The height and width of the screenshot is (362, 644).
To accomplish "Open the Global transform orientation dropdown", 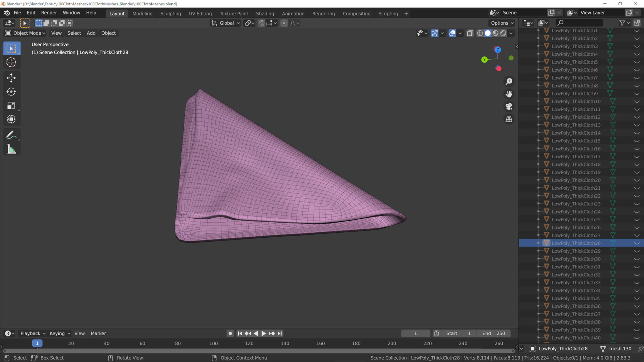I will 225,23.
